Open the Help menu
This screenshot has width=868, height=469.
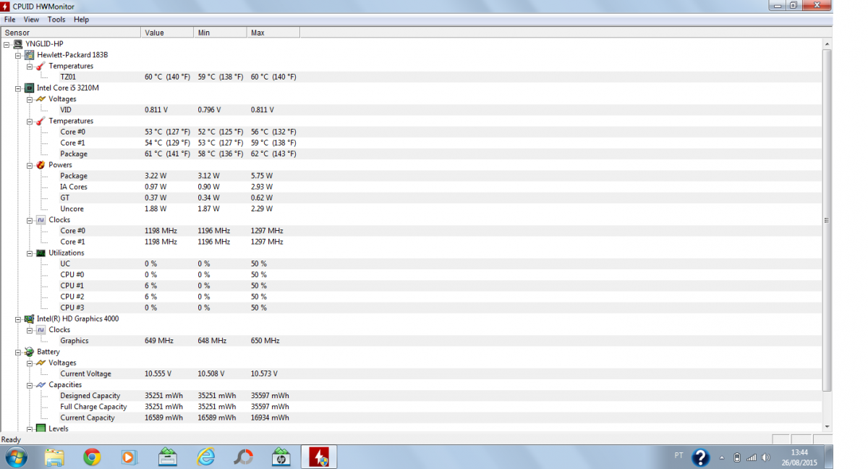point(81,20)
